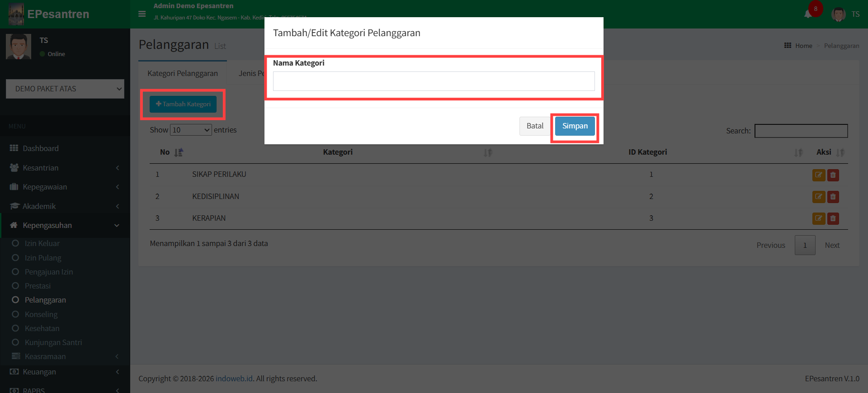Sort the table by No column icon
Viewport: 868px width, 393px height.
pos(179,152)
